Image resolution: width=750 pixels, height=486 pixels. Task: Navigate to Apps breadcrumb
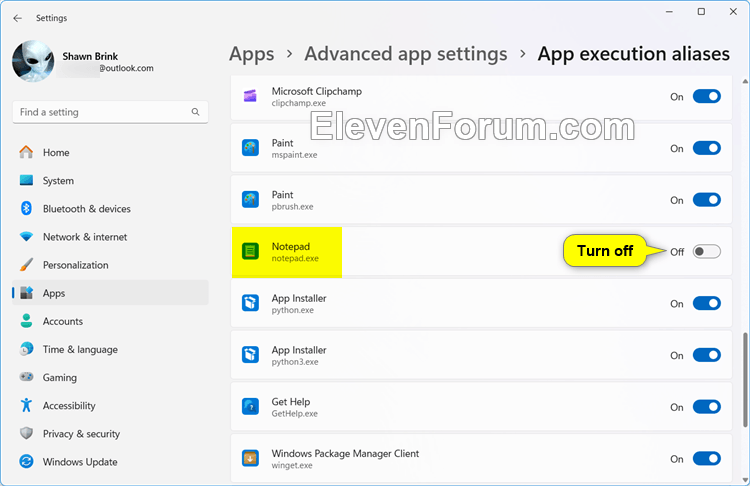[x=252, y=54]
